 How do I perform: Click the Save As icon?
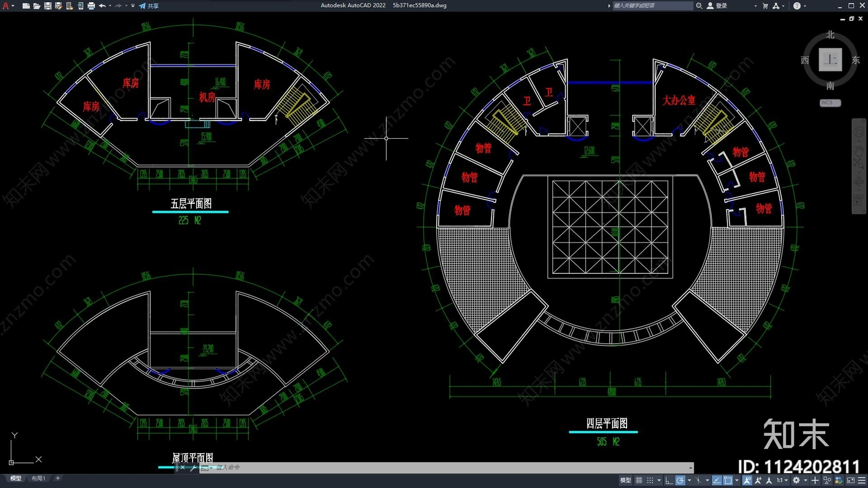click(59, 6)
